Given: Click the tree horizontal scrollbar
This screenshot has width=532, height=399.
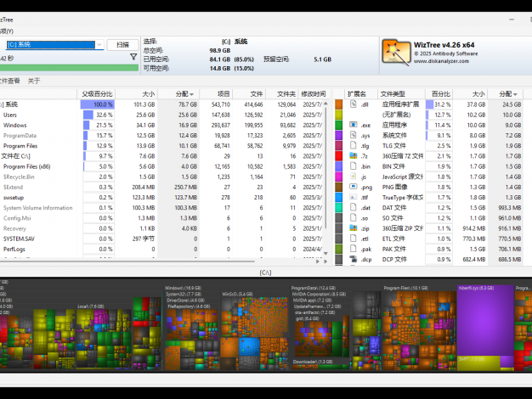Looking at the screenshot, I should click(127, 261).
